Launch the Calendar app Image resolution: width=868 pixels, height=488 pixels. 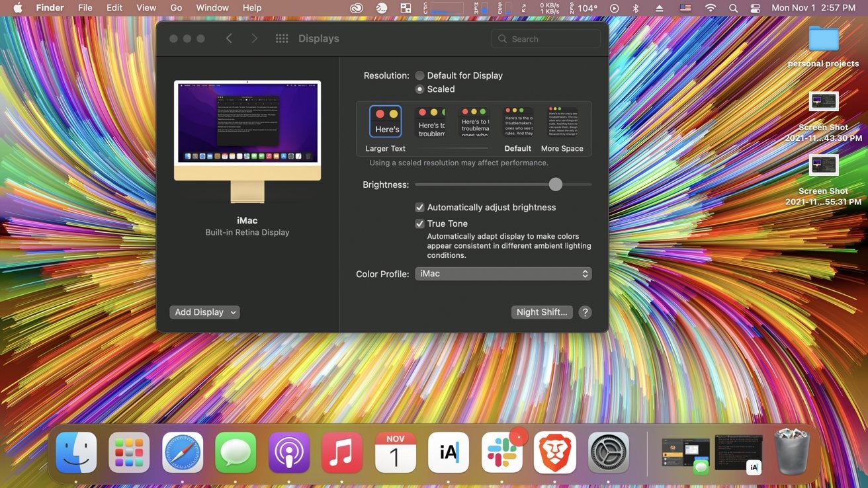[x=395, y=453]
